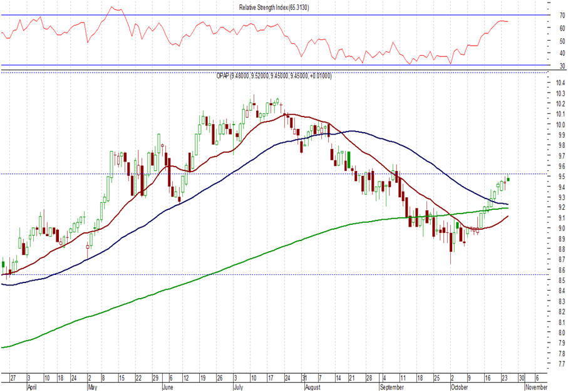
Task: Click the date label 23 in October
Action: pyautogui.click(x=505, y=378)
